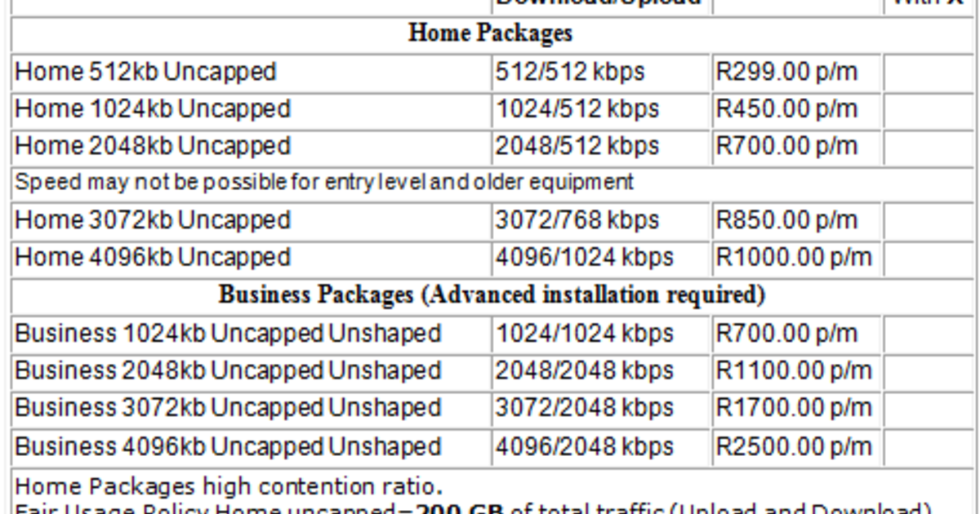Click the 4096/2048 kbps speed cell

(585, 446)
